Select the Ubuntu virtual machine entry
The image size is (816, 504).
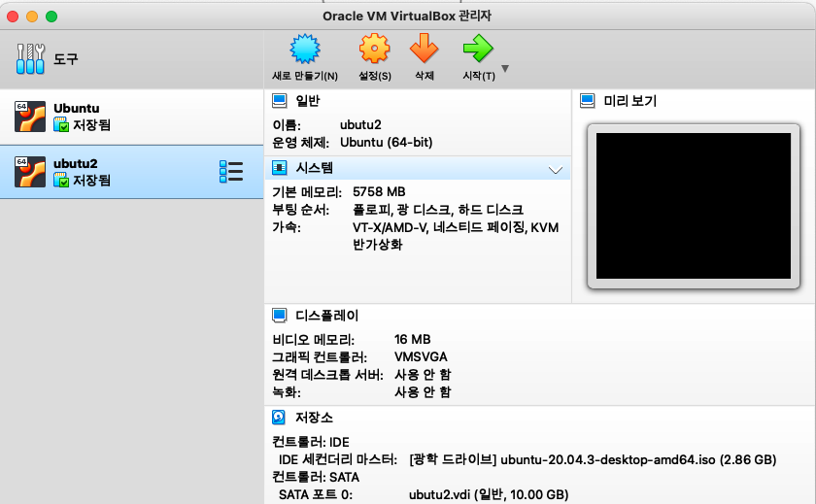(132, 117)
